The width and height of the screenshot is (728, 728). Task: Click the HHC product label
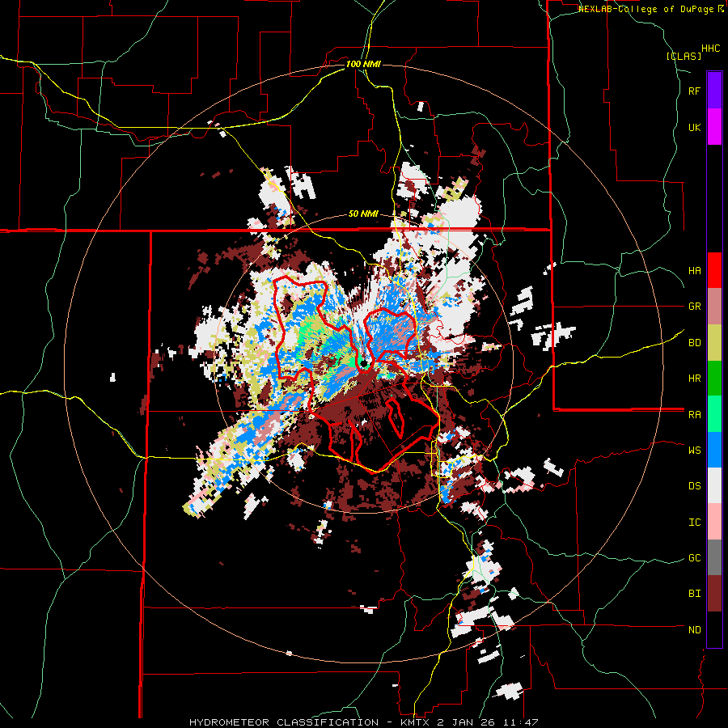tap(711, 49)
